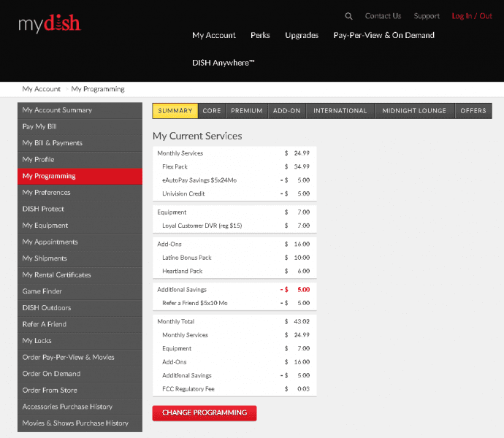Switch to the OFFERS tab
Image resolution: width=504 pixels, height=438 pixels.
[473, 111]
